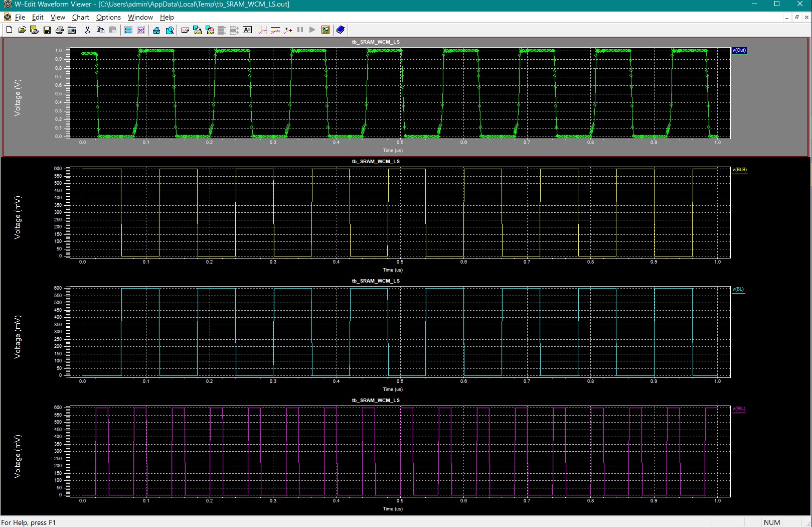Image resolution: width=812 pixels, height=527 pixels.
Task: Open a file with the folder icon
Action: click(x=22, y=30)
